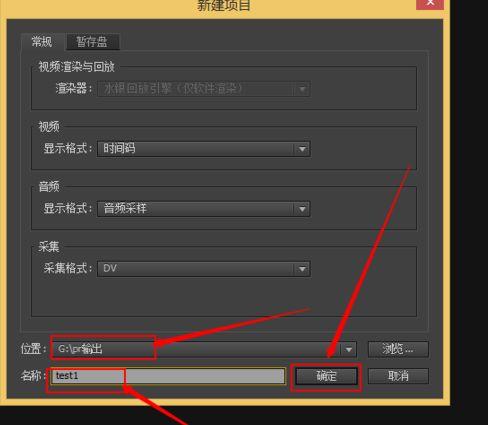The width and height of the screenshot is (488, 425).
Task: Expand the 位置 location dropdown arrow
Action: [348, 349]
